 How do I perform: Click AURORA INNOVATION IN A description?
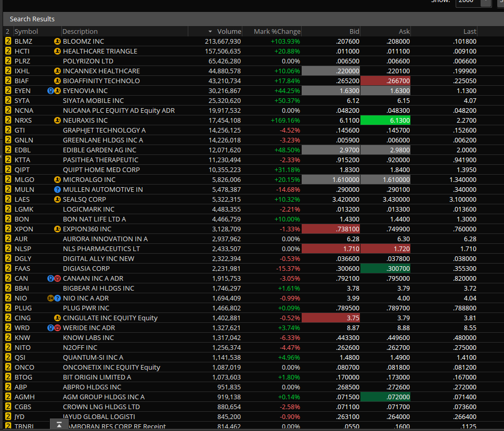coord(105,239)
